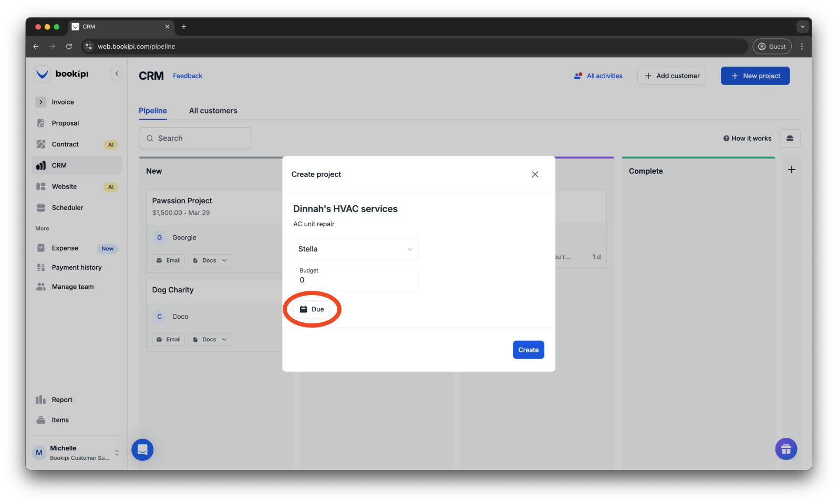
Task: Click the archive icon button near How it works
Action: pos(790,139)
